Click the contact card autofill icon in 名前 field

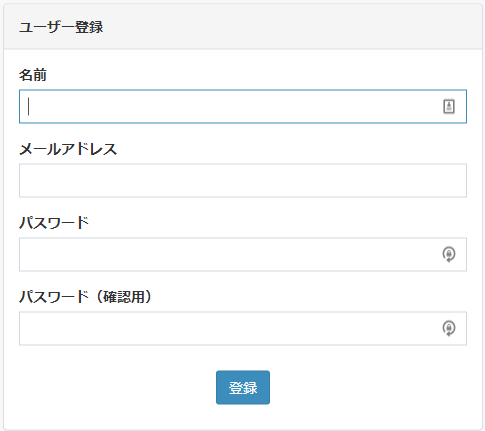(449, 107)
